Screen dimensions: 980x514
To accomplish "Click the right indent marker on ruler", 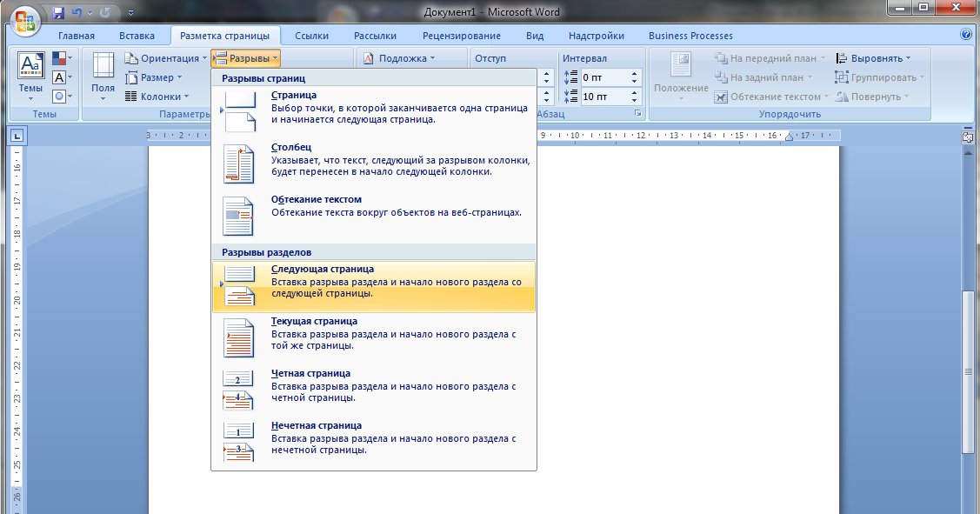I will coord(789,137).
